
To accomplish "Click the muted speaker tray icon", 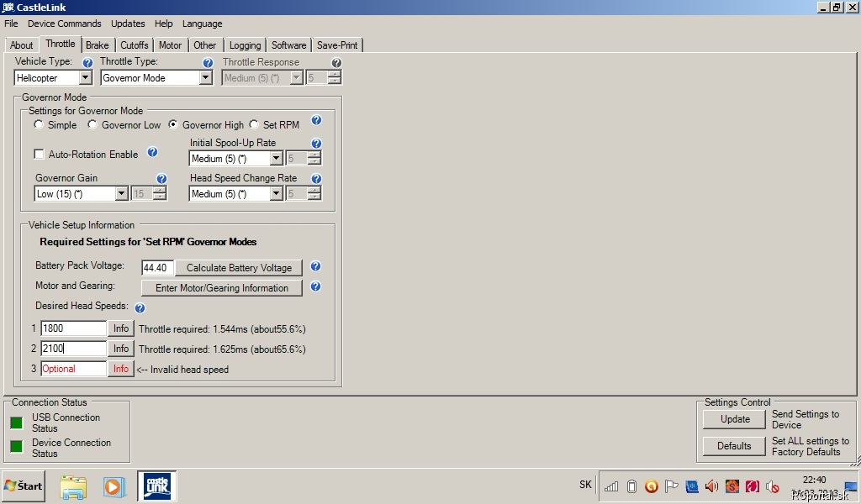I will pos(773,486).
